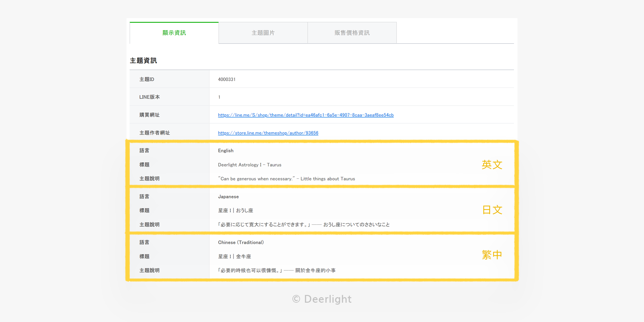Viewport: 644px width, 322px height.
Task: Select the title 星座 I | 金牛座
Action: click(234, 257)
